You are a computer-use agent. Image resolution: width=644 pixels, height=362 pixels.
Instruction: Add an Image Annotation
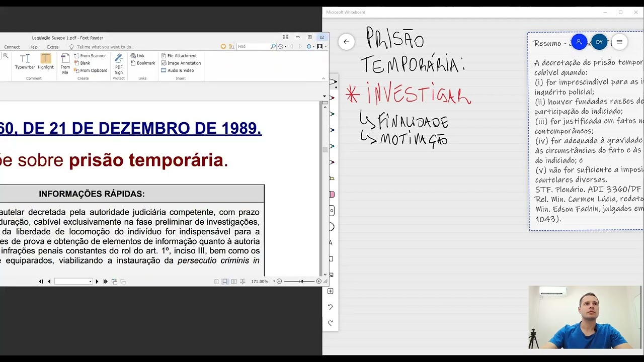tap(181, 63)
